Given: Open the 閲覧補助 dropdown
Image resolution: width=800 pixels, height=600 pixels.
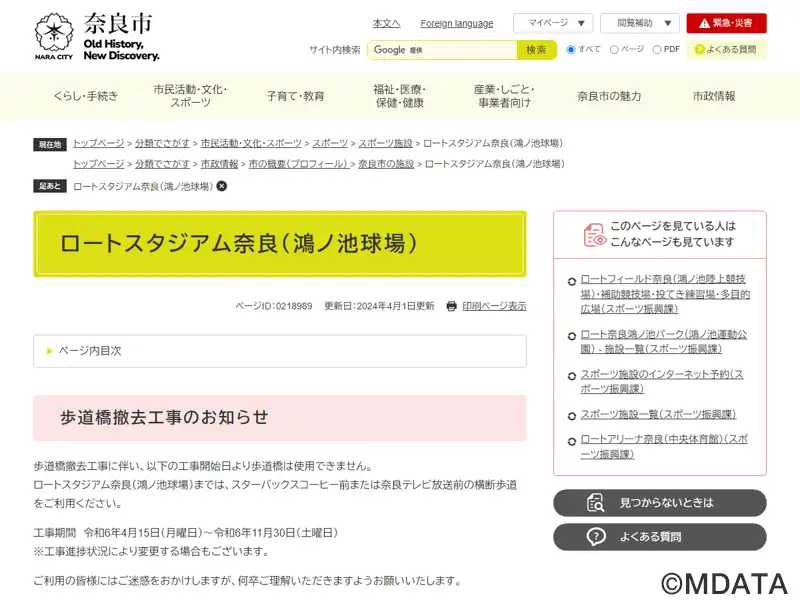Looking at the screenshot, I should tap(640, 23).
